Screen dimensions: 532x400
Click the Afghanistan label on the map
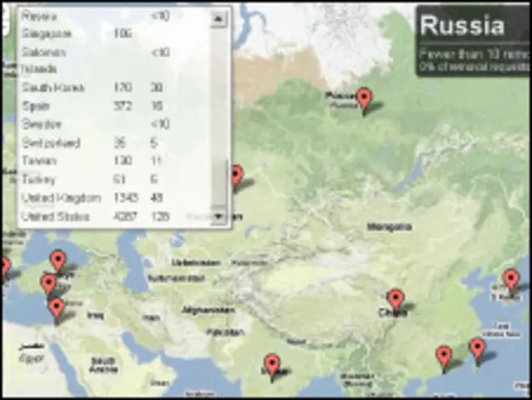pyautogui.click(x=208, y=310)
